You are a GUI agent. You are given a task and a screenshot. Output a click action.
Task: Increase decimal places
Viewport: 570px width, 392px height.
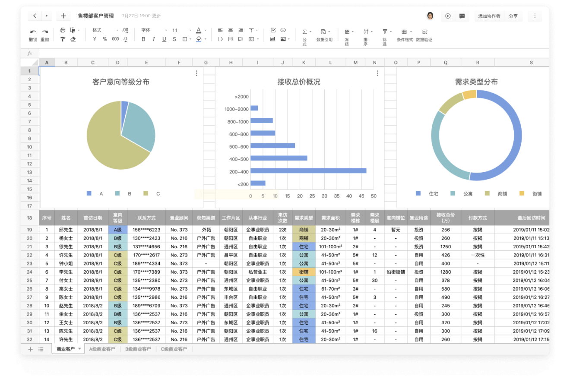point(125,30)
